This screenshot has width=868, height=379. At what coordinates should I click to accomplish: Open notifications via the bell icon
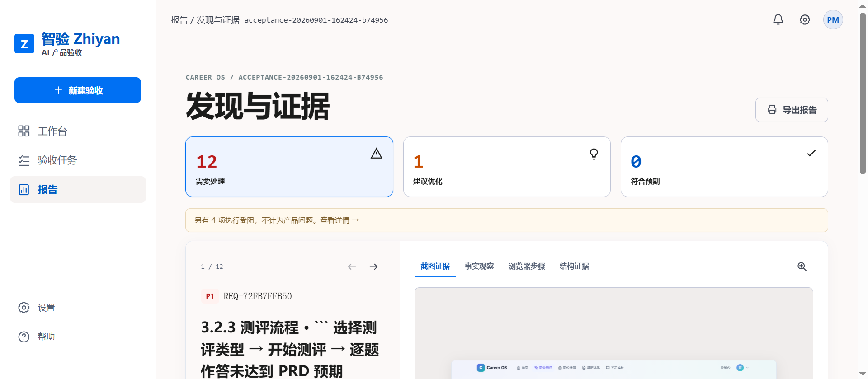778,19
